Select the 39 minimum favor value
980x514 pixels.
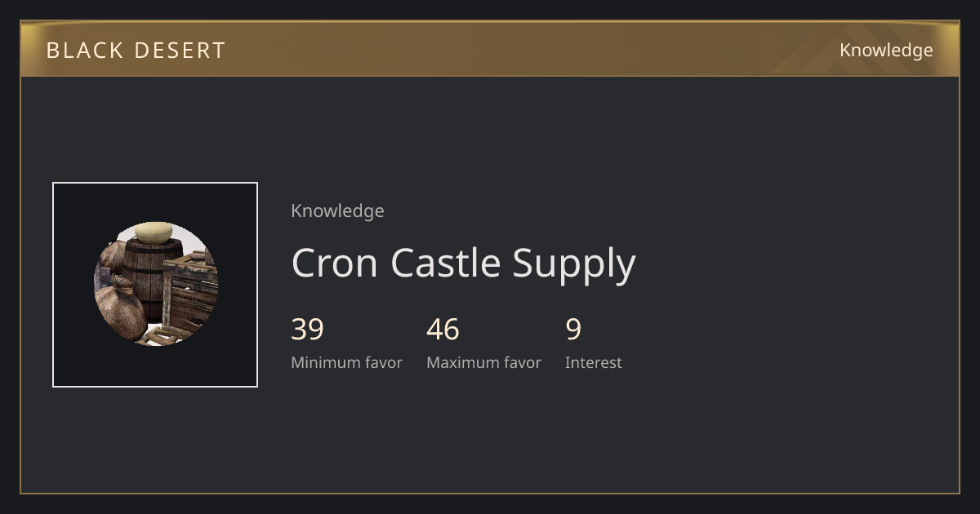coord(307,330)
